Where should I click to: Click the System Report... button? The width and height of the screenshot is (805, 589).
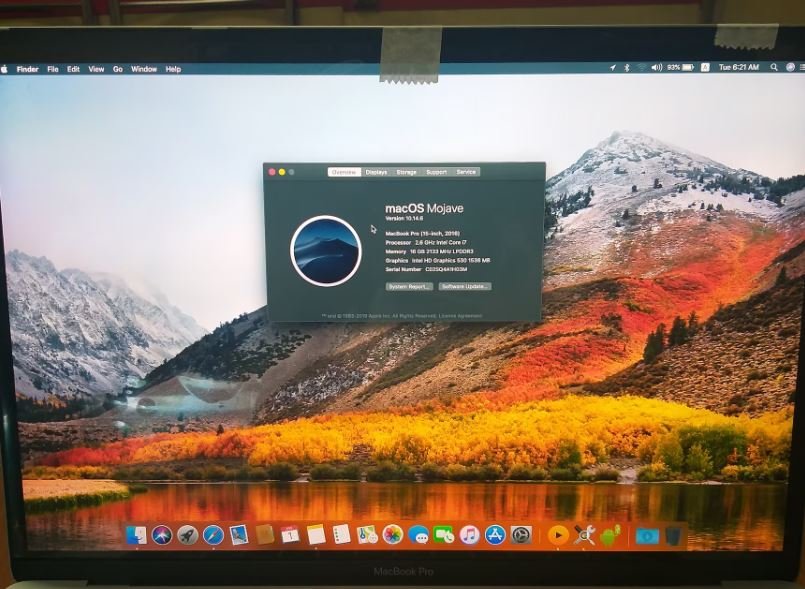pyautogui.click(x=409, y=287)
